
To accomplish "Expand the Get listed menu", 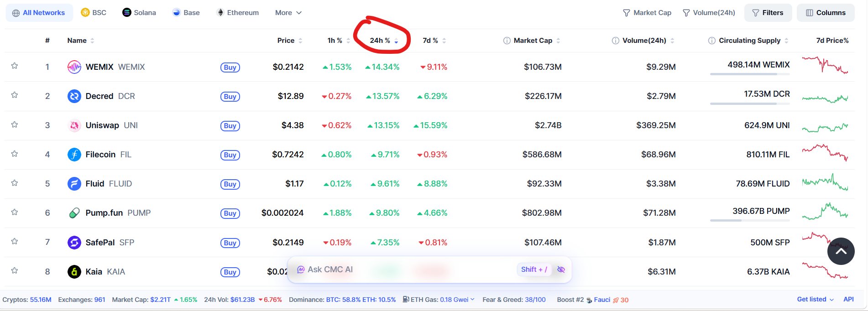I will (x=815, y=299).
